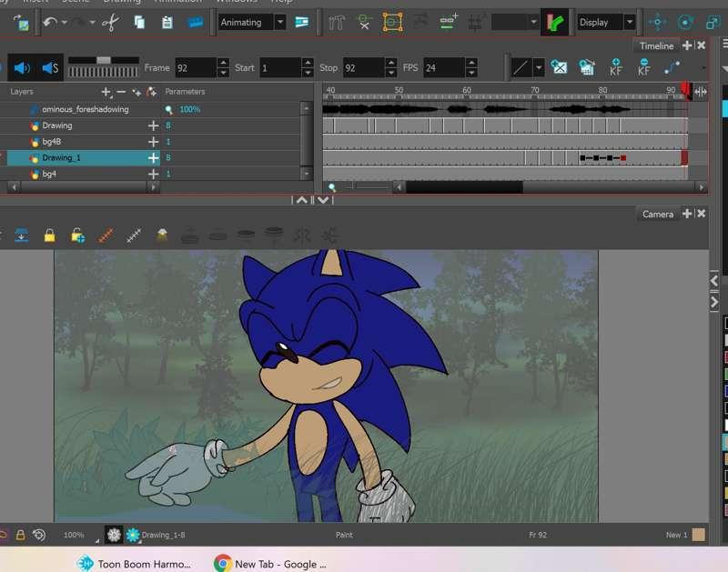Click the tan New 1 color swatch

tap(698, 535)
